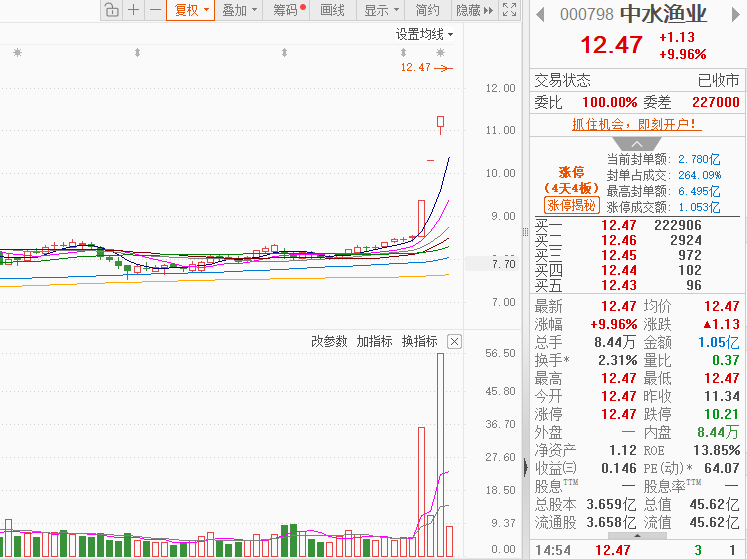Toggle fullscreen chart icon
This screenshot has height=559, width=747.
point(509,10)
